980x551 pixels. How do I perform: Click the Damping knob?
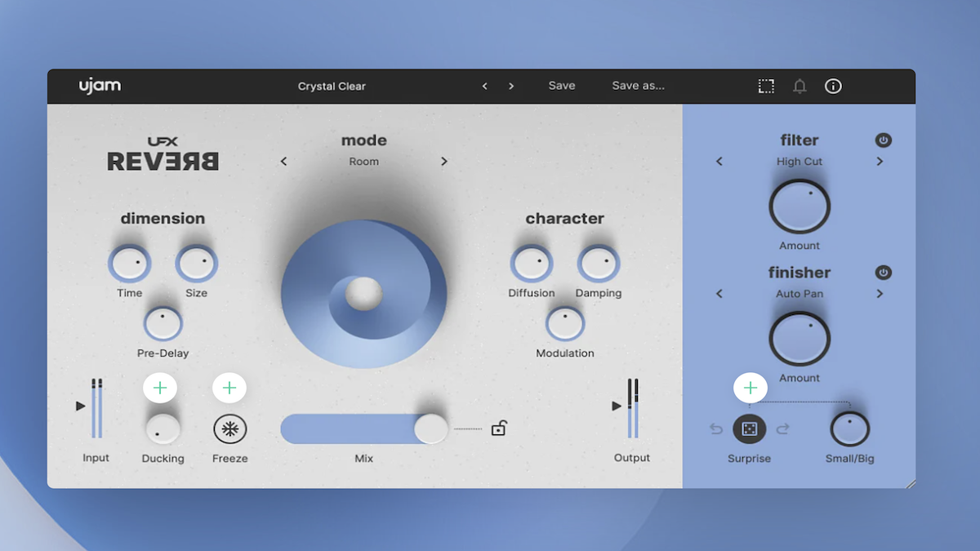click(x=599, y=264)
